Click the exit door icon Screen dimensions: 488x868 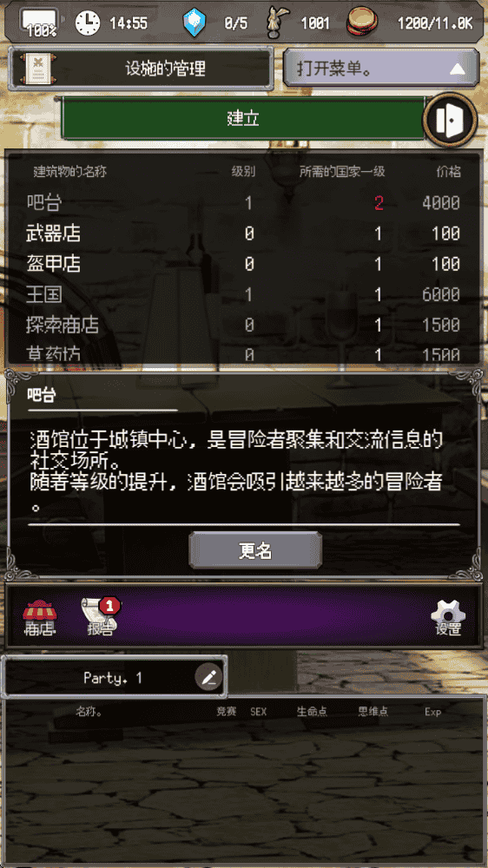pos(449,120)
